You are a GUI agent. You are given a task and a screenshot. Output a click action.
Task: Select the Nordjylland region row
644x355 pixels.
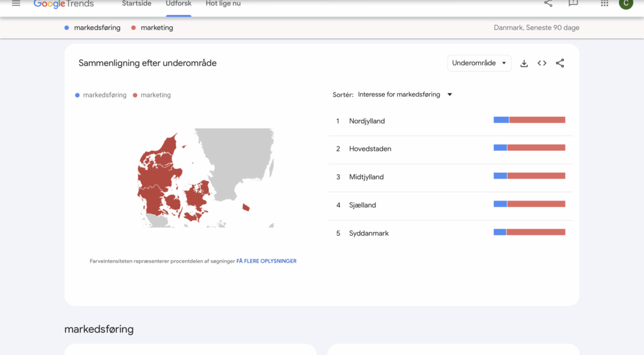tap(367, 121)
